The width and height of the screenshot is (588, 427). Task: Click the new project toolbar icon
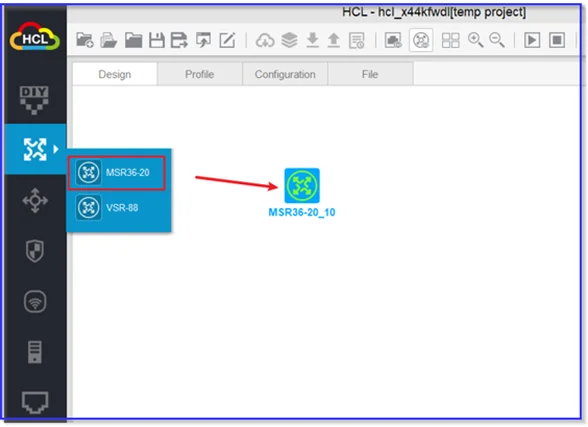[85, 40]
